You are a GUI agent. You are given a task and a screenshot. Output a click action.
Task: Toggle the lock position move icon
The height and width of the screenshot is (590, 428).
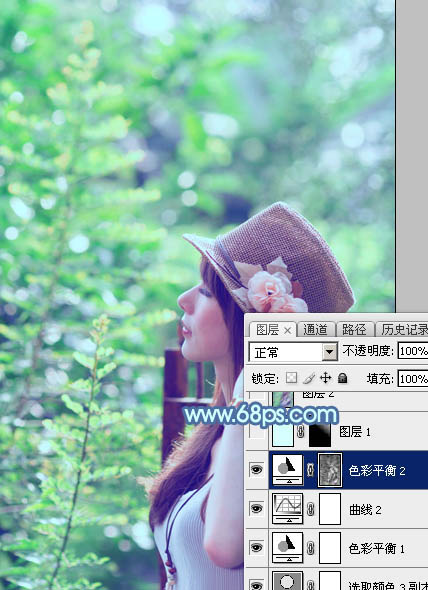click(325, 378)
